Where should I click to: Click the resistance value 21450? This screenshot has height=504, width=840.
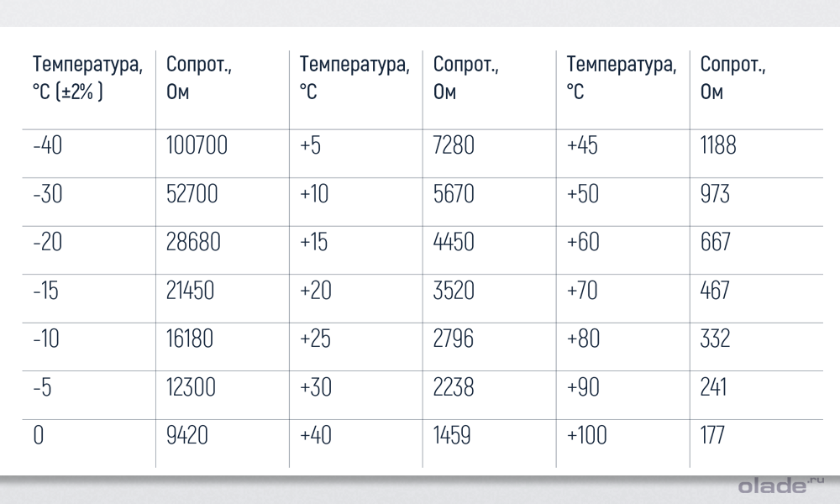pyautogui.click(x=190, y=291)
